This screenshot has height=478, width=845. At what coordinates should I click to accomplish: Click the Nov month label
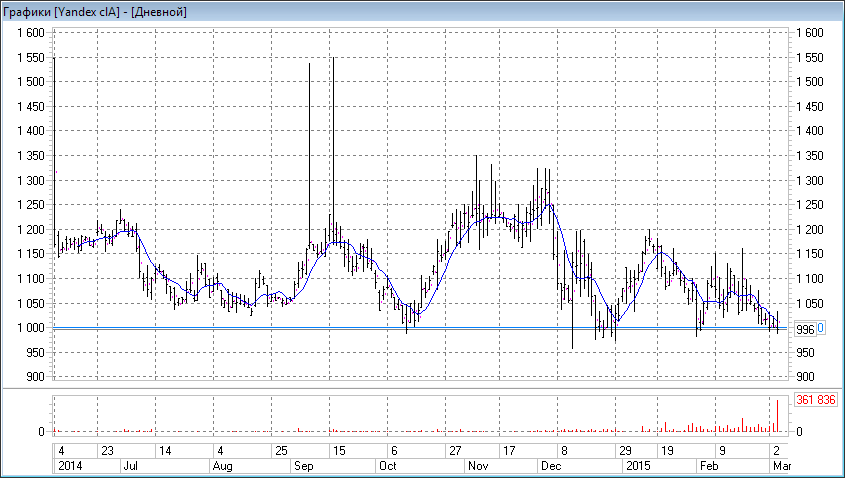pyautogui.click(x=478, y=466)
